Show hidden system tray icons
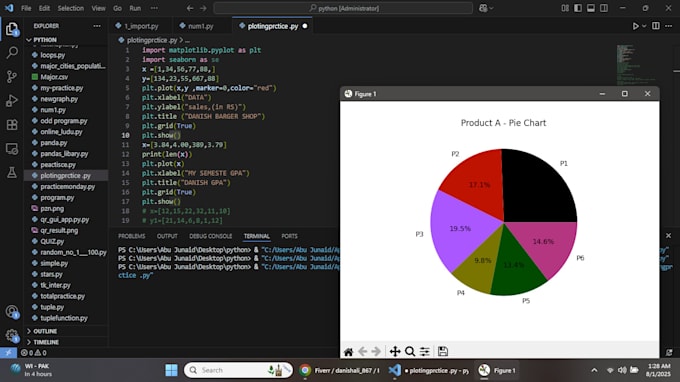 [594, 370]
